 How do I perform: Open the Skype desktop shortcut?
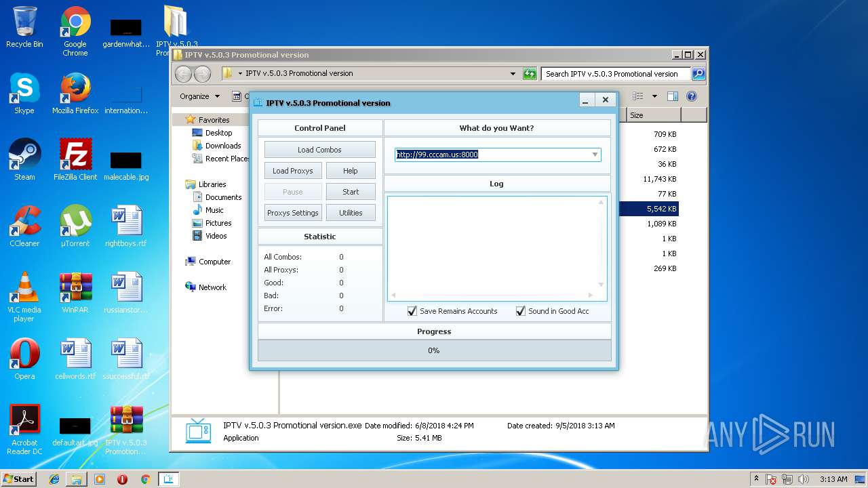pyautogui.click(x=24, y=94)
